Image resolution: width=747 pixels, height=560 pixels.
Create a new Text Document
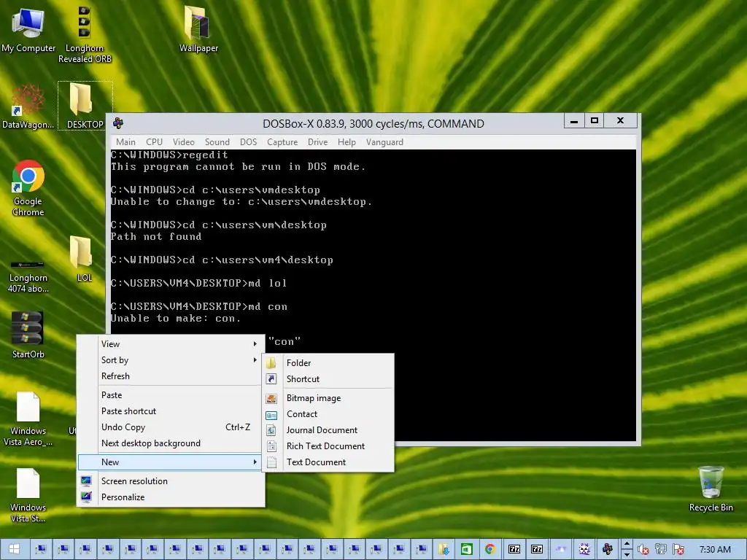pos(328,462)
